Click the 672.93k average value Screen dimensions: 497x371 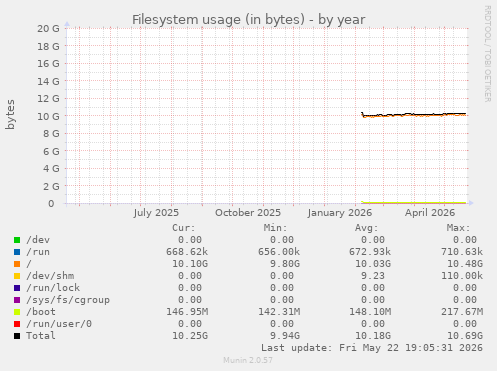tap(370, 252)
